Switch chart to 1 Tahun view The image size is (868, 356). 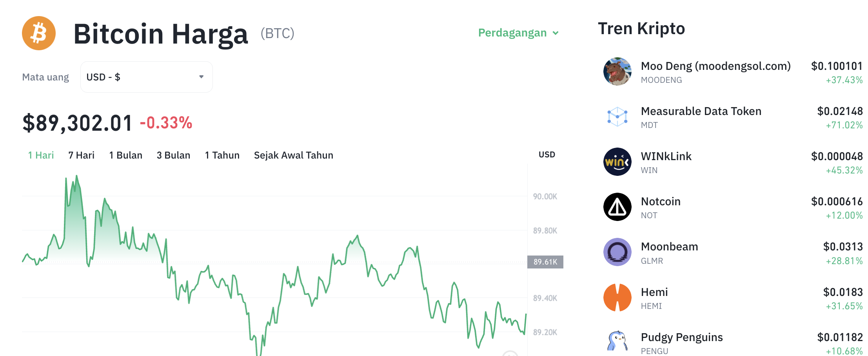(x=222, y=155)
